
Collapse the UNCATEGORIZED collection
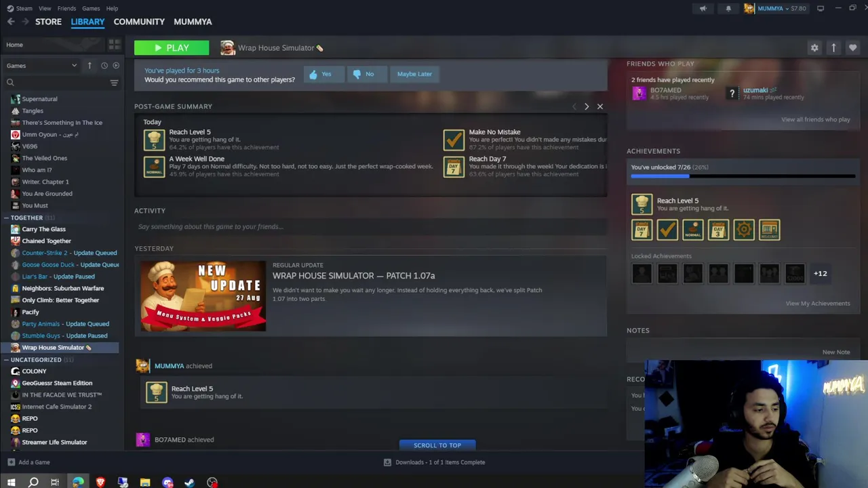pyautogui.click(x=6, y=360)
